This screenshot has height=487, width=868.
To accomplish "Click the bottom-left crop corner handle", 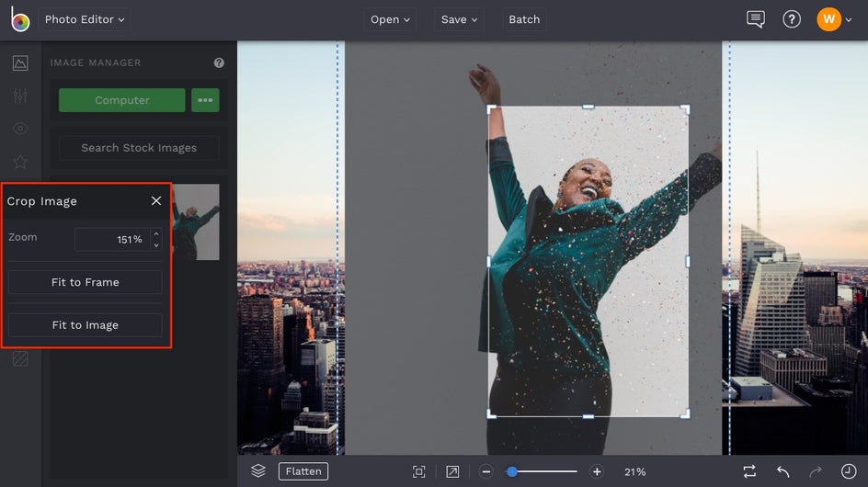I will coord(490,413).
